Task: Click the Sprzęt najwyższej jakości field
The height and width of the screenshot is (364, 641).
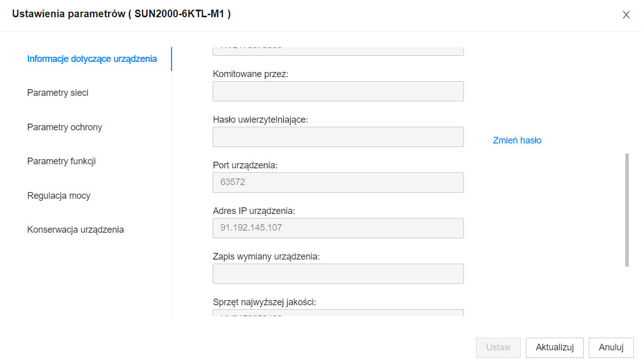Action: 338,313
